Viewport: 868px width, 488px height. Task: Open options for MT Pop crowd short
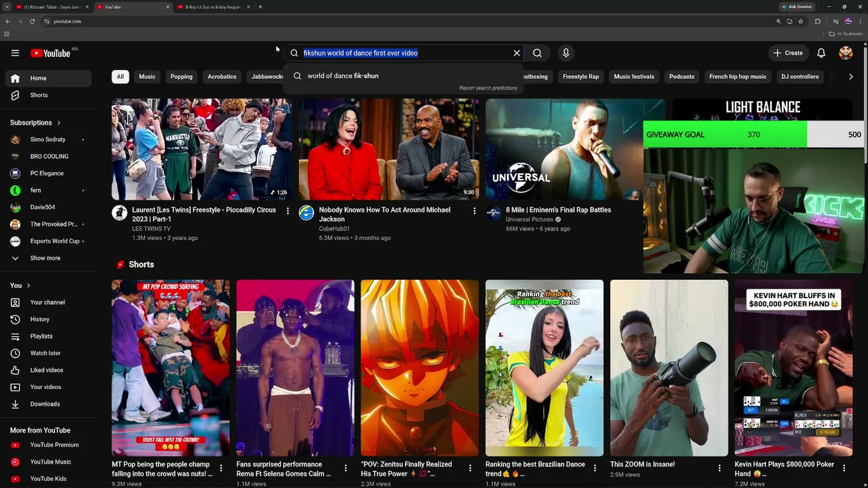[x=221, y=468]
